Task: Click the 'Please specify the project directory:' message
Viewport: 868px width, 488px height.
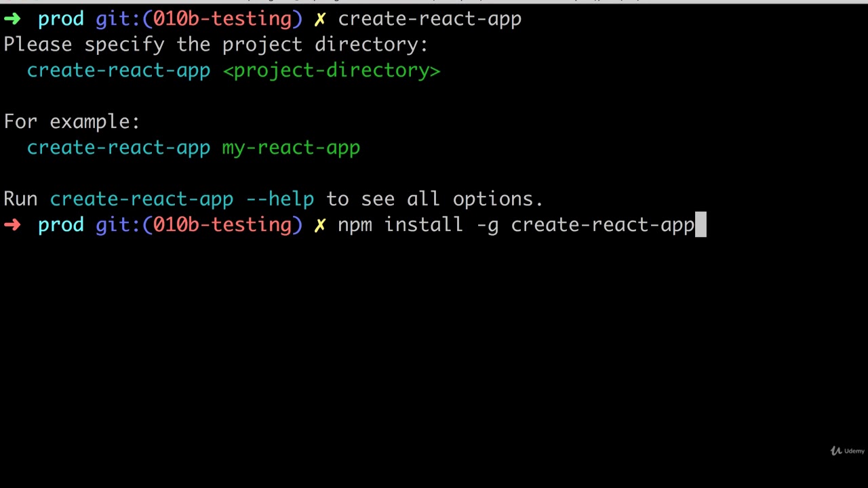Action: (216, 45)
